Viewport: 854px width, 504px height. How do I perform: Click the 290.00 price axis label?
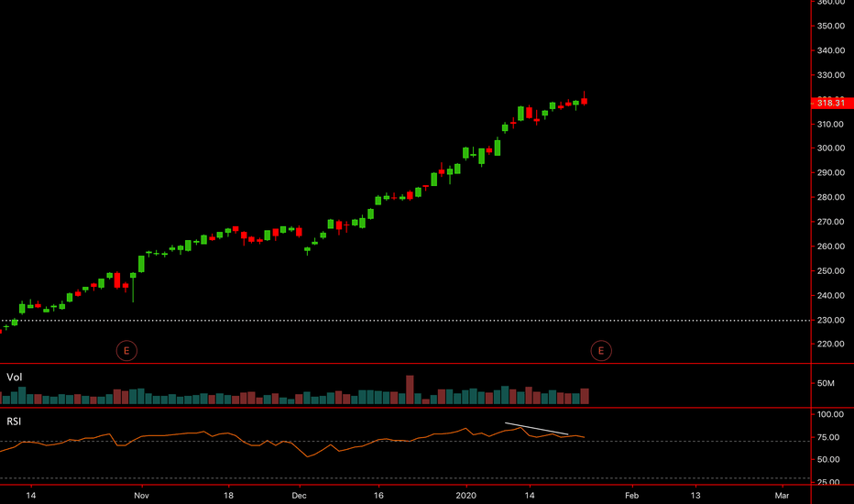830,172
